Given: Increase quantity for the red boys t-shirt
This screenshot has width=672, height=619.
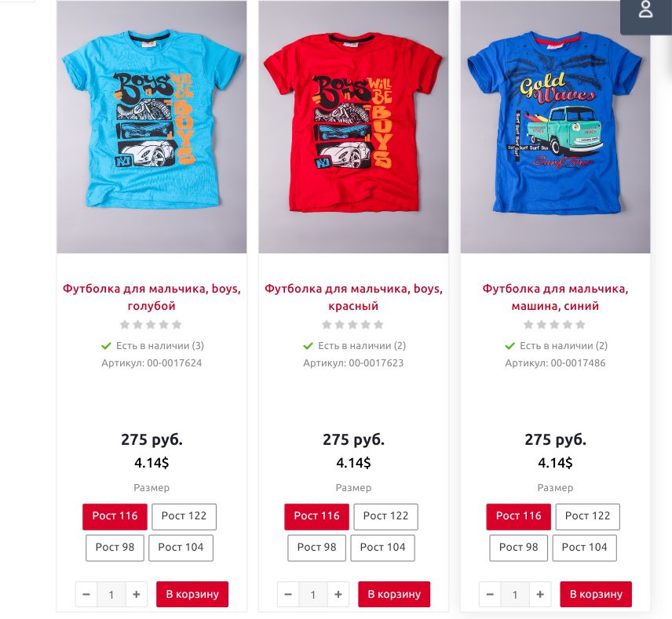Looking at the screenshot, I should (x=338, y=594).
